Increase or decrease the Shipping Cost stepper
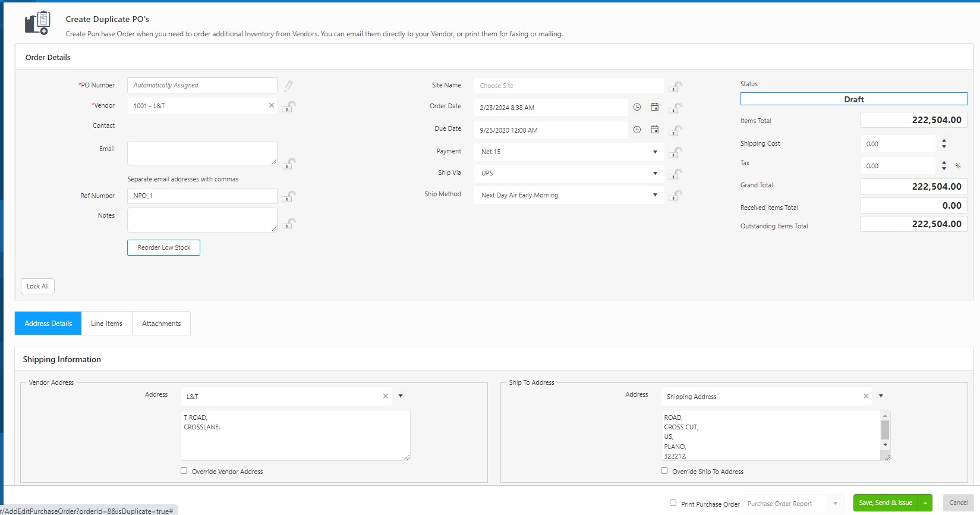 tap(944, 144)
